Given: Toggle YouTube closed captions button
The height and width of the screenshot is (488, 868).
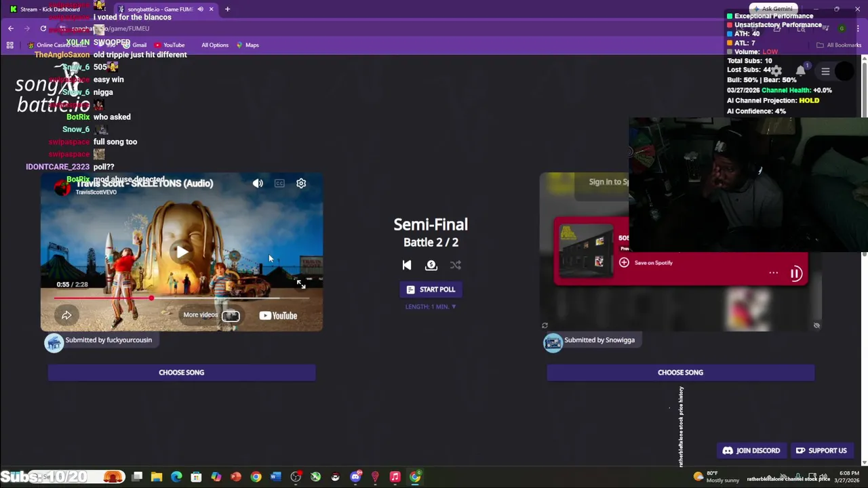Looking at the screenshot, I should click(279, 183).
